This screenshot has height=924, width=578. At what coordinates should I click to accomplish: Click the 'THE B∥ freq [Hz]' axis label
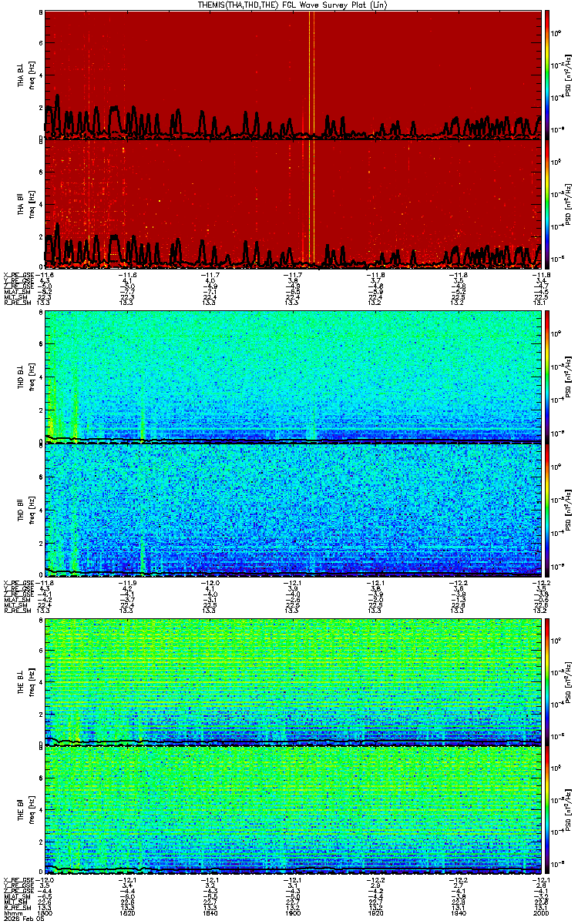(x=25, y=810)
